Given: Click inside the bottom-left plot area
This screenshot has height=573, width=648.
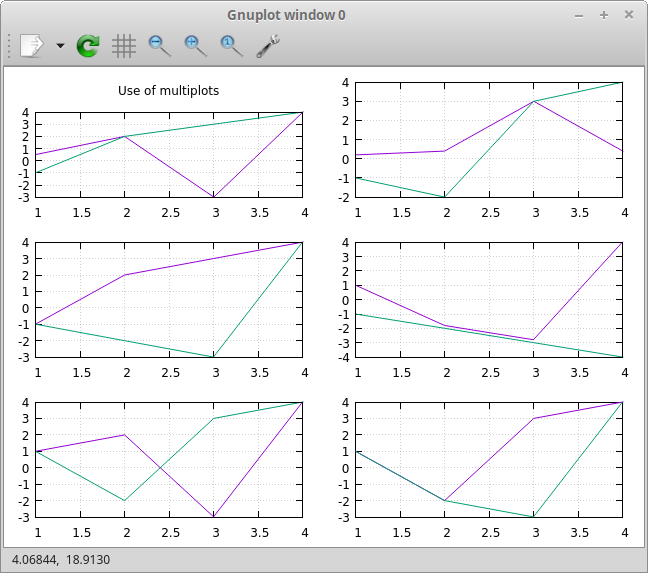Looking at the screenshot, I should point(170,460).
